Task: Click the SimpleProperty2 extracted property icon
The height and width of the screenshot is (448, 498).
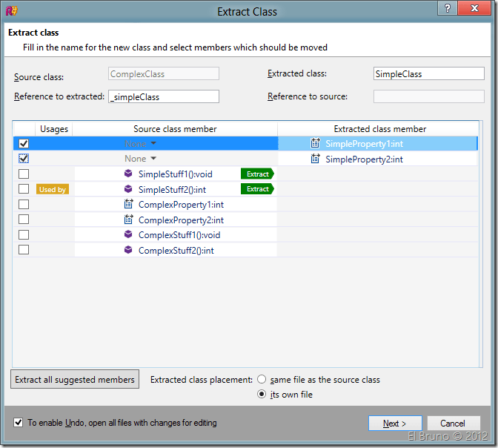Action: coord(315,159)
